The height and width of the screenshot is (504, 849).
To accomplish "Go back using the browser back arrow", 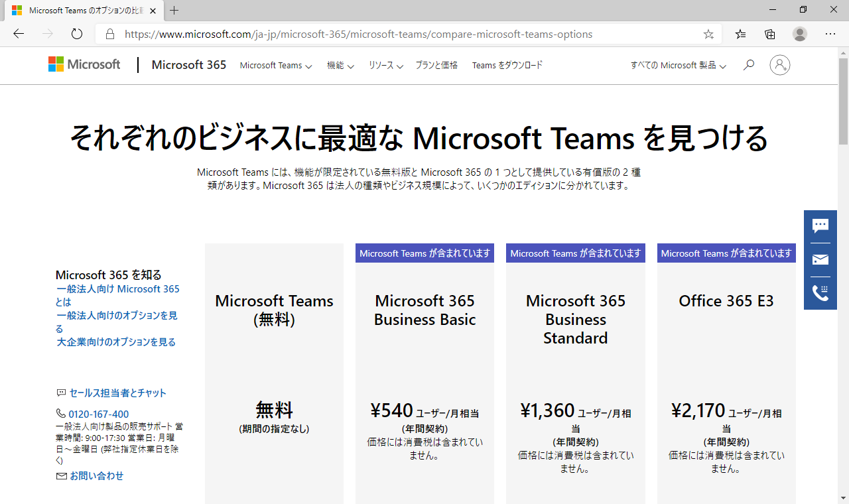I will pos(19,34).
